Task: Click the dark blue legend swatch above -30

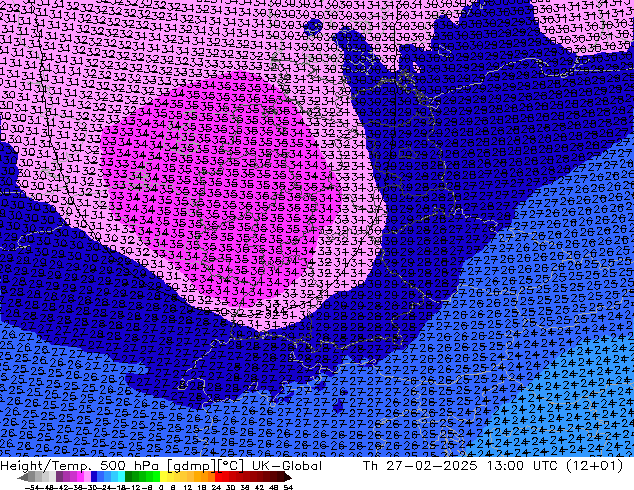Action: click(x=94, y=477)
